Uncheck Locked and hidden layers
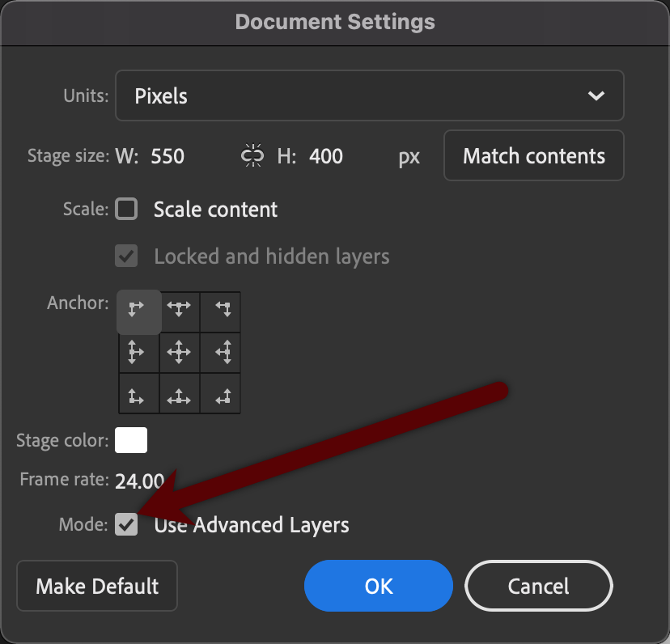Image resolution: width=670 pixels, height=644 pixels. pyautogui.click(x=126, y=256)
